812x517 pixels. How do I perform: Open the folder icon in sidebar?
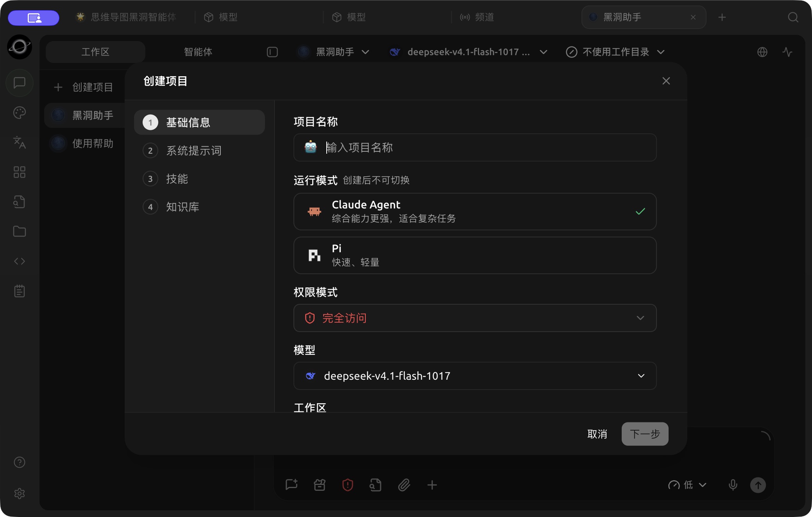(20, 232)
